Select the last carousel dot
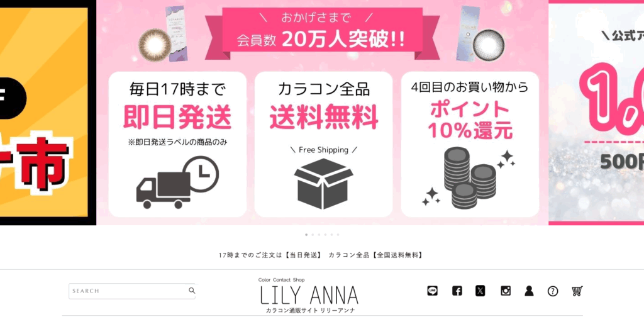Viewport: 644px width, 324px height. tap(338, 235)
